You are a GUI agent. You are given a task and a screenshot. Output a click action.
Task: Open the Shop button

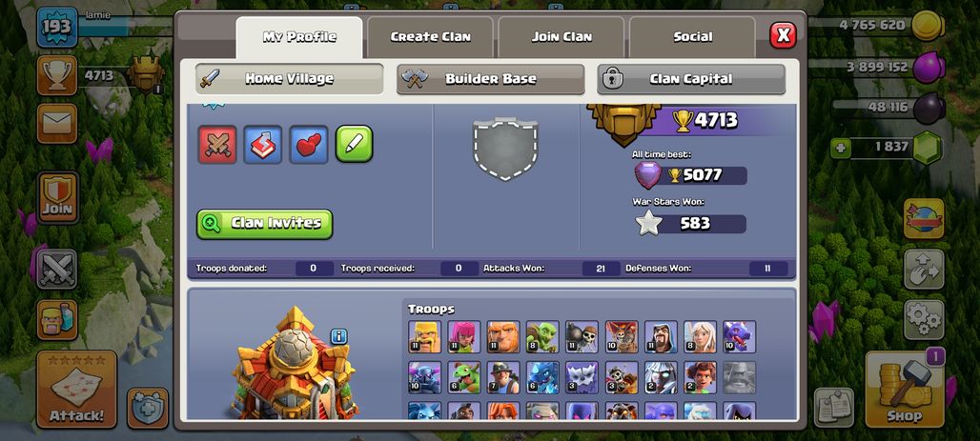(905, 390)
